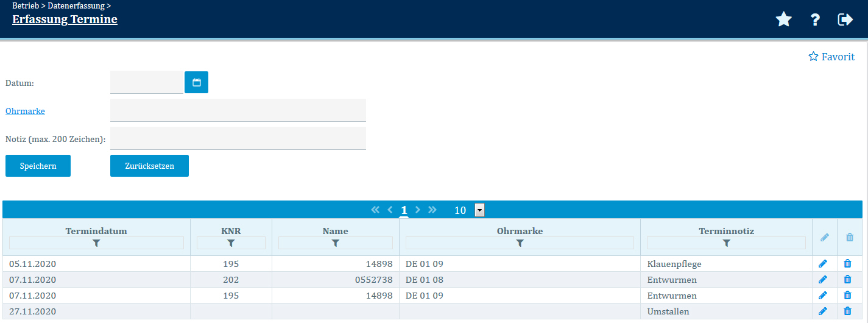Edit the Umstallen appointment row

(823, 311)
